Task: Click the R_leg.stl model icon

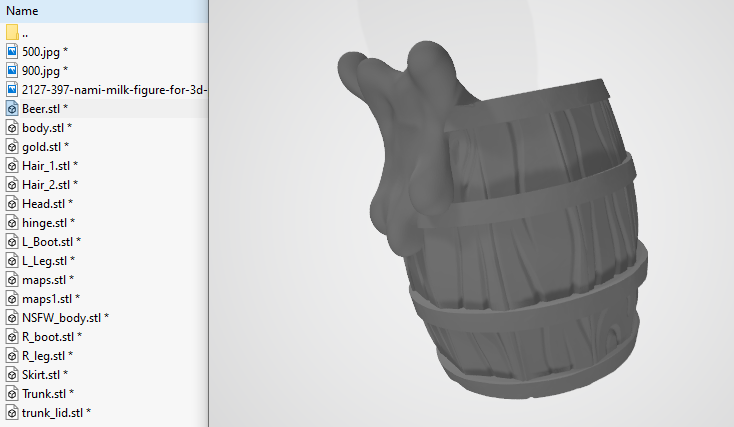Action: (12, 356)
